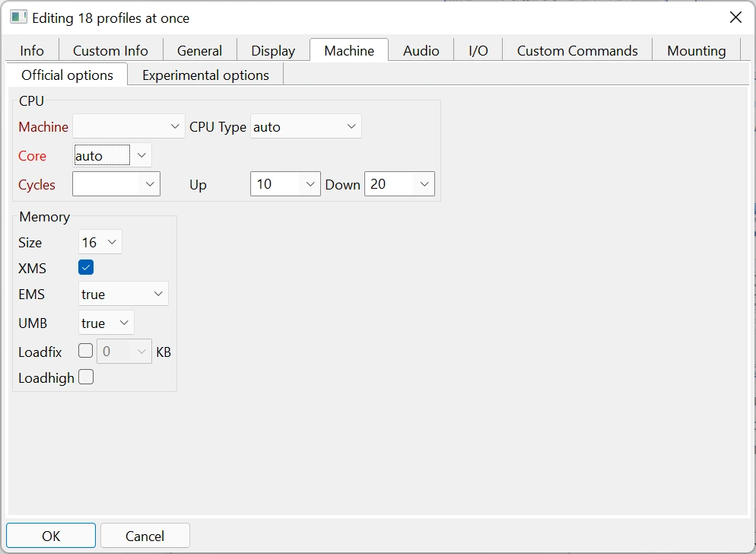Image resolution: width=756 pixels, height=554 pixels.
Task: Open the UMB dropdown
Action: point(106,323)
